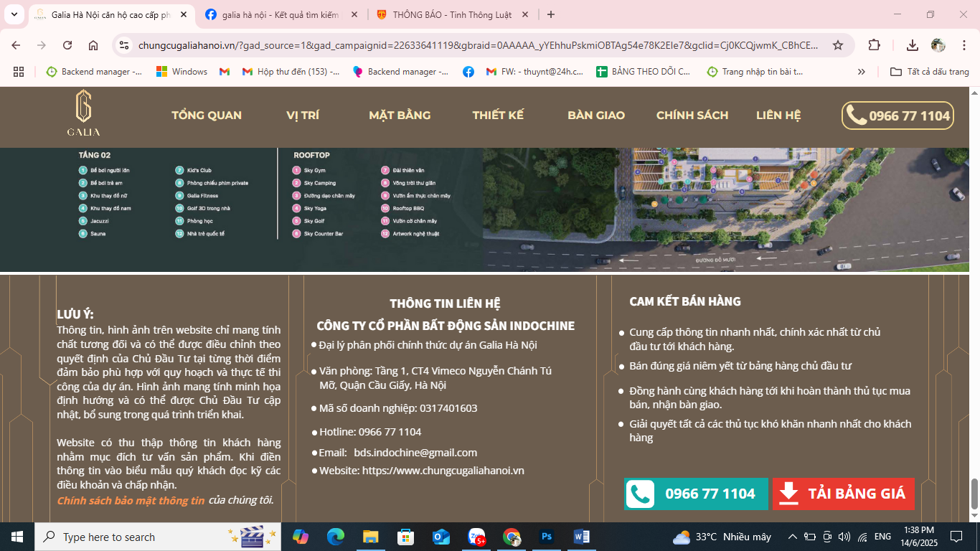This screenshot has height=551, width=980.
Task: View site information icon in address bar
Action: (124, 45)
